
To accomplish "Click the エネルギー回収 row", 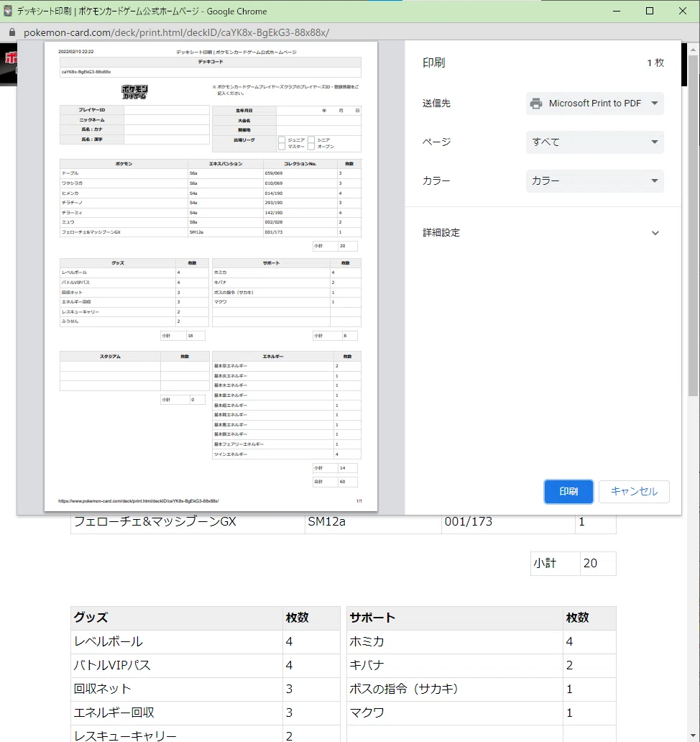I will pyautogui.click(x=206, y=713).
